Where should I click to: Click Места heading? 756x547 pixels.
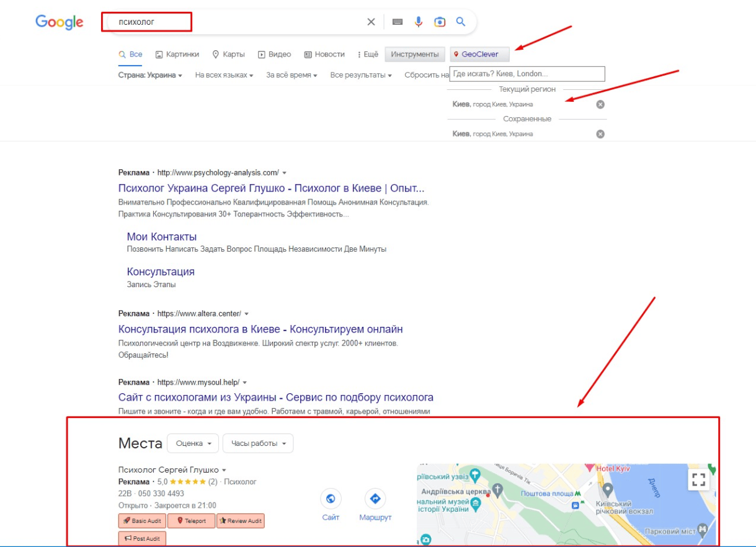click(x=140, y=443)
